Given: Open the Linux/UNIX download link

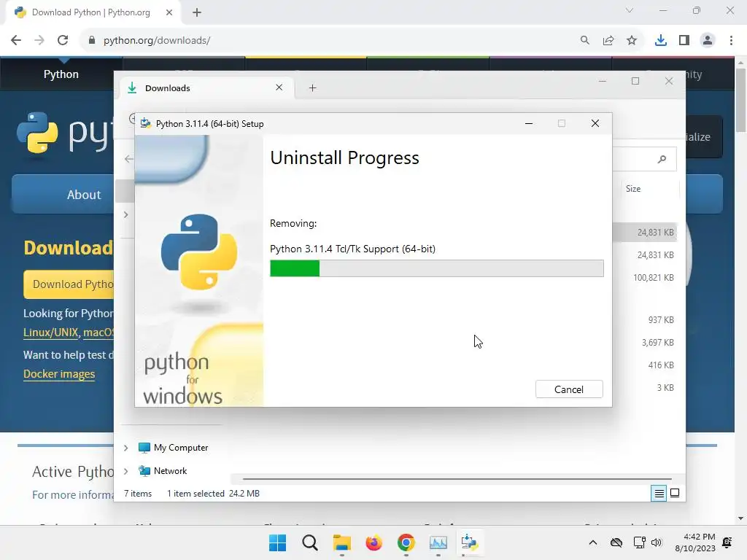Looking at the screenshot, I should [x=50, y=332].
